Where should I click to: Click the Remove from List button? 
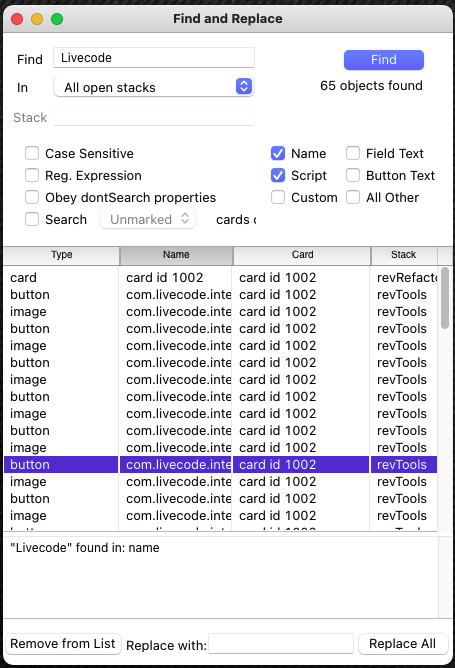[63, 644]
